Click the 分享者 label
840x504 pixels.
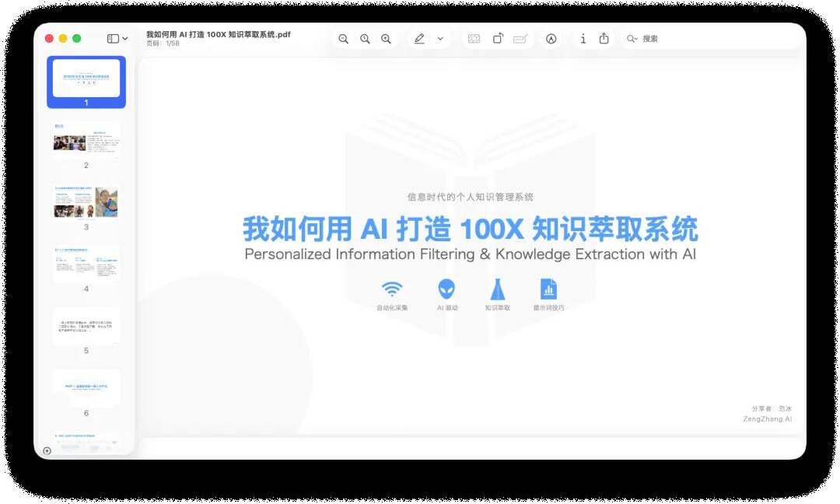point(761,408)
